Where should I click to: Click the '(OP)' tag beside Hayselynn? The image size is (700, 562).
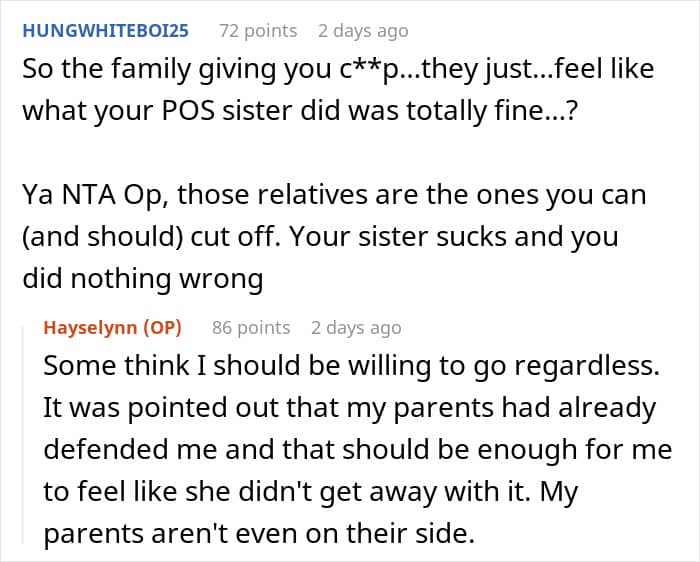(x=162, y=328)
